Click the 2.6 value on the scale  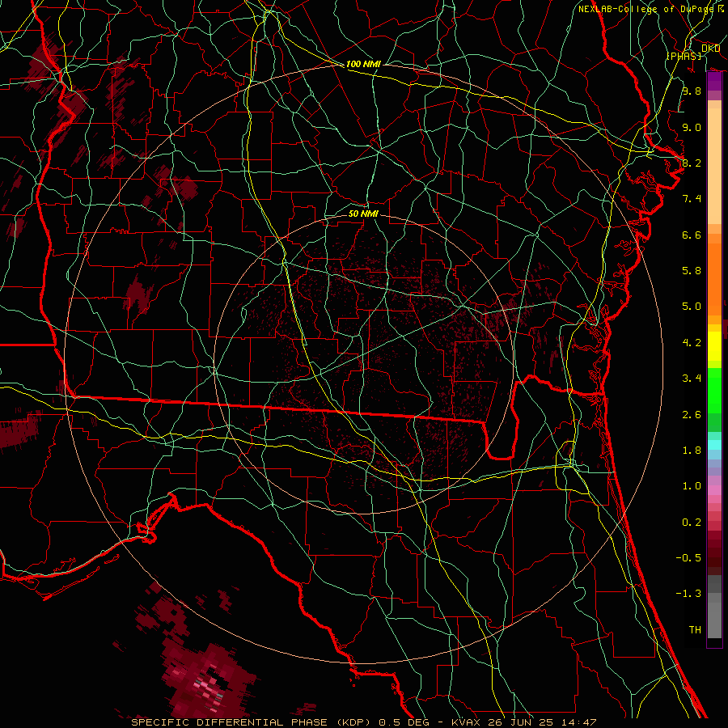pos(692,415)
